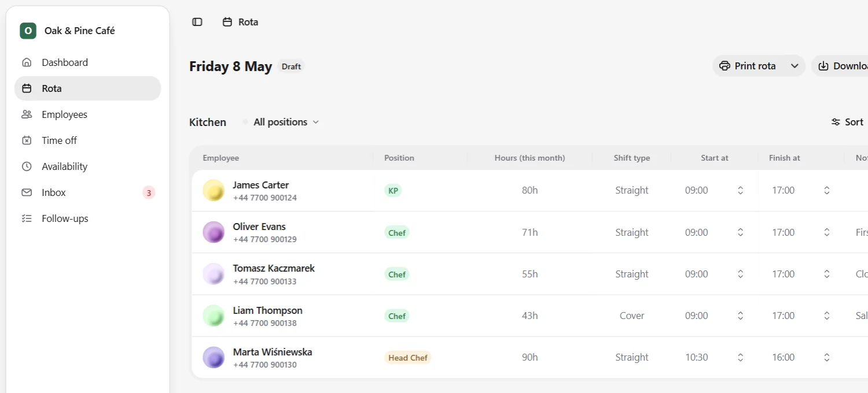
Task: Click the Print rota button
Action: point(748,66)
